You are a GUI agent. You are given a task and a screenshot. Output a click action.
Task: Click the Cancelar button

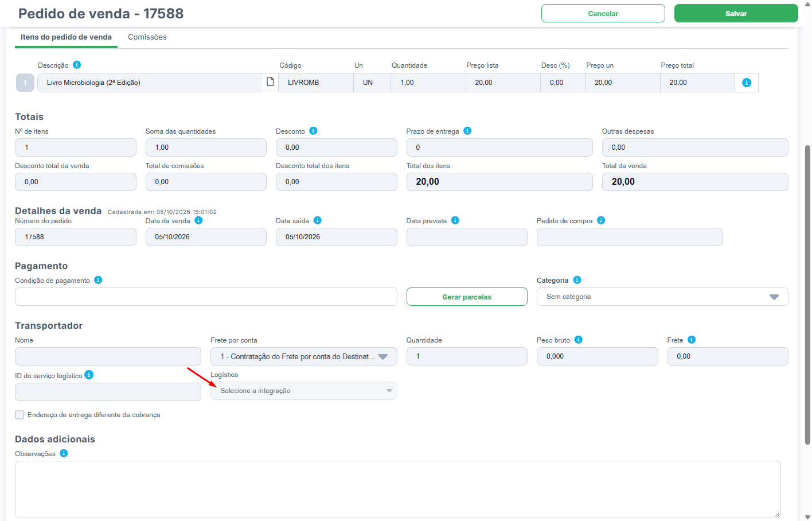coord(603,13)
